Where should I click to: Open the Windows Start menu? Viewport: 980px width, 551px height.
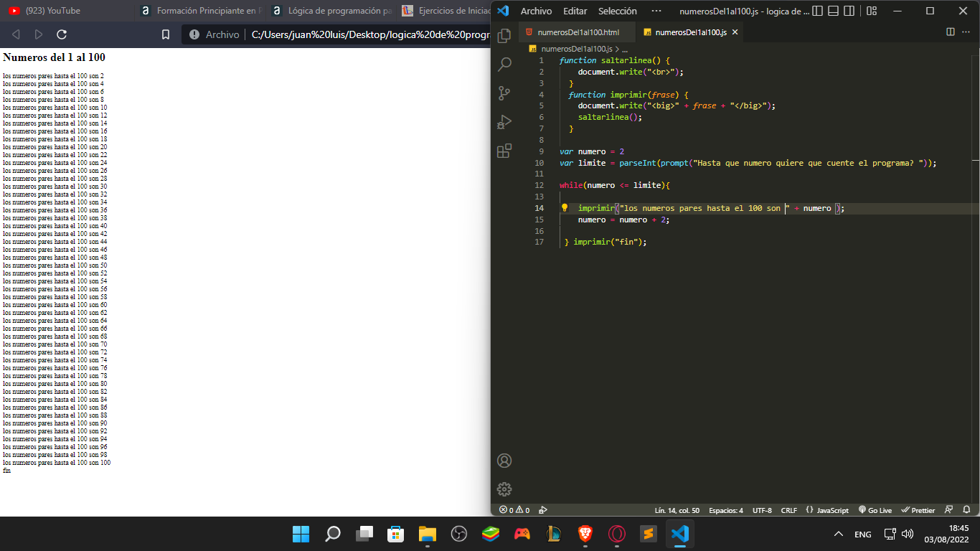click(301, 534)
